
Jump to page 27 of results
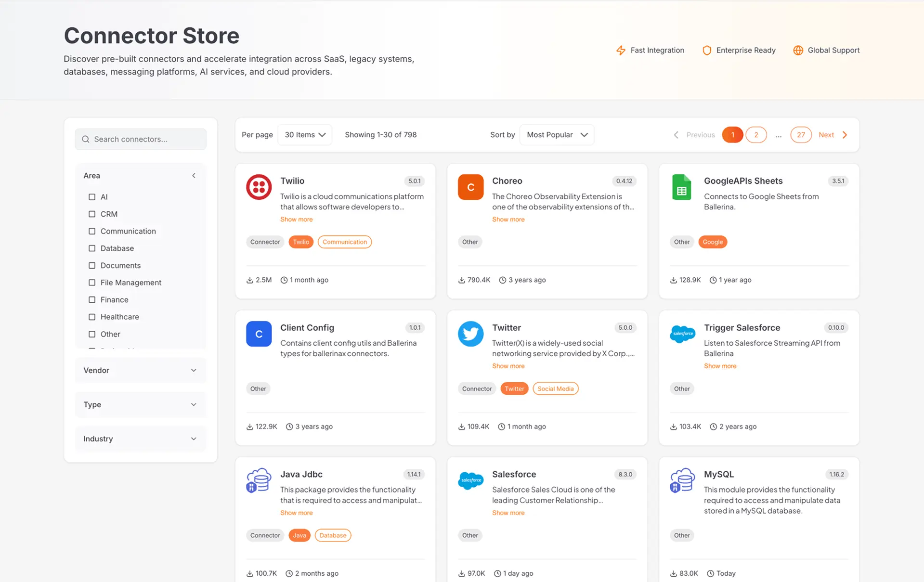coord(800,135)
